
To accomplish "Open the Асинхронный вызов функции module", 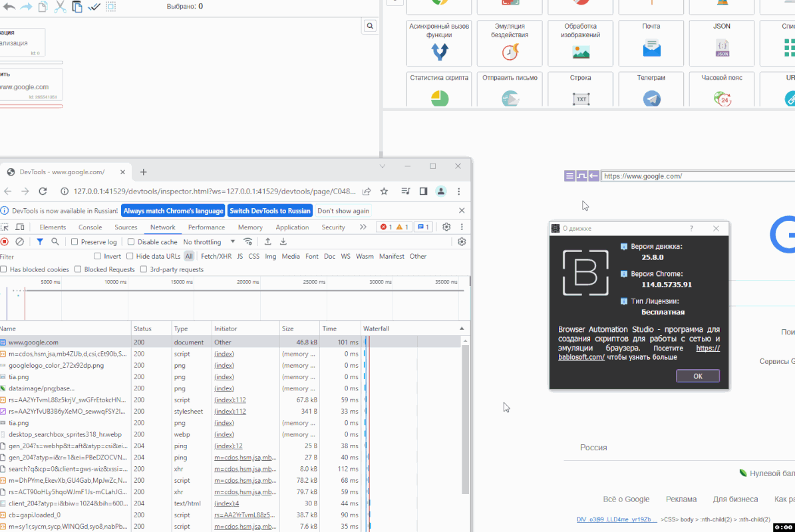I will click(439, 43).
